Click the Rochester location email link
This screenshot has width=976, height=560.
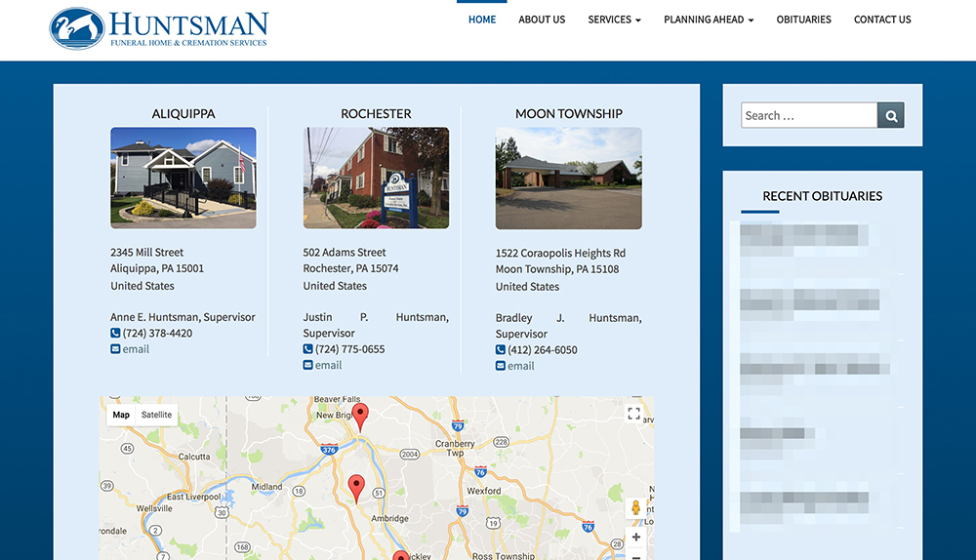(328, 365)
